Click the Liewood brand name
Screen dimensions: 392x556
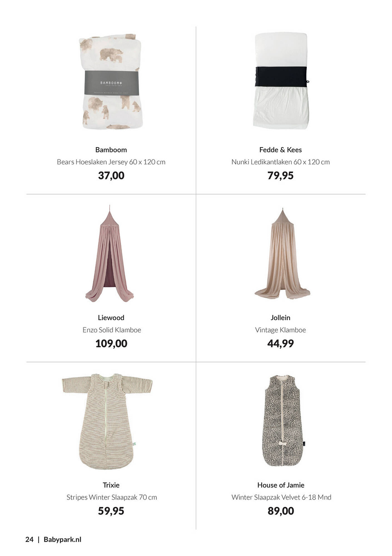pos(111,318)
